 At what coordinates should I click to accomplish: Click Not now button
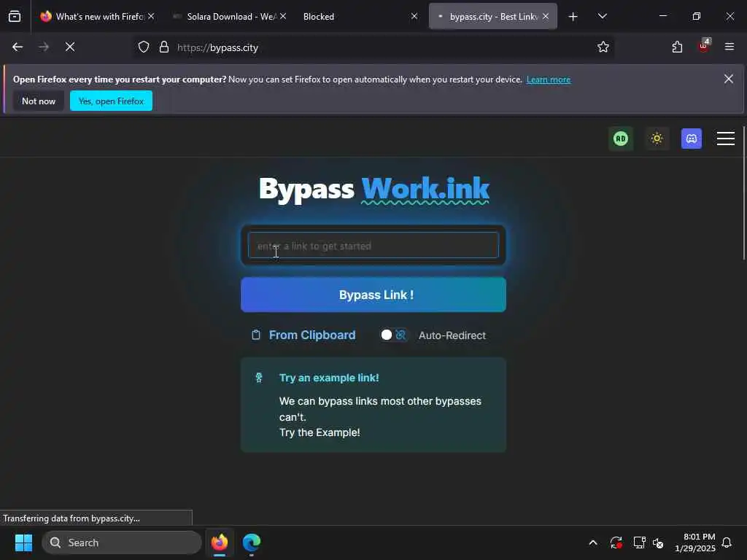(39, 101)
